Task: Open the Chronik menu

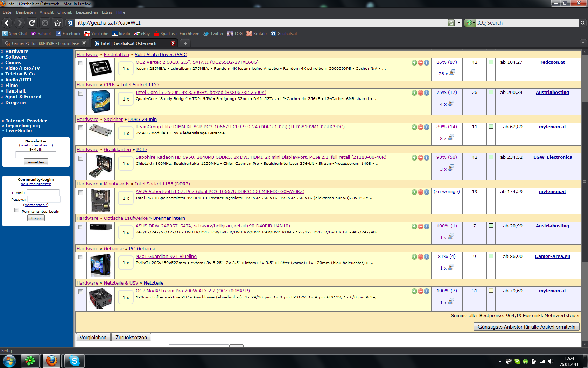Action: (x=65, y=12)
